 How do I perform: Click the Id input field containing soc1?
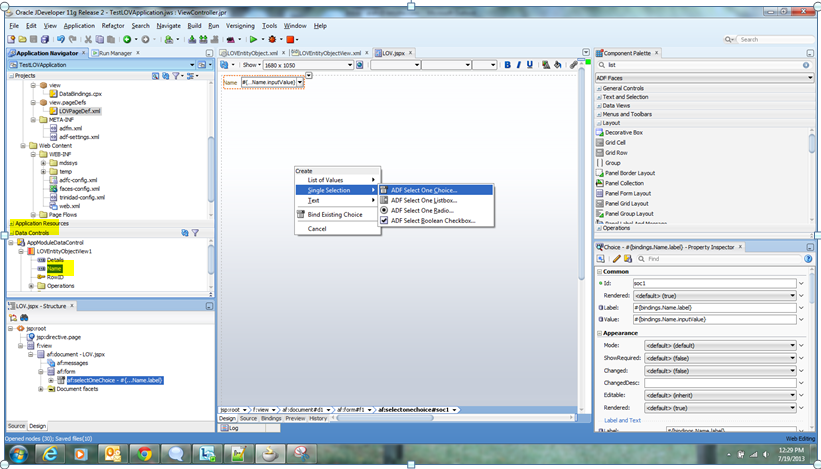pyautogui.click(x=714, y=283)
